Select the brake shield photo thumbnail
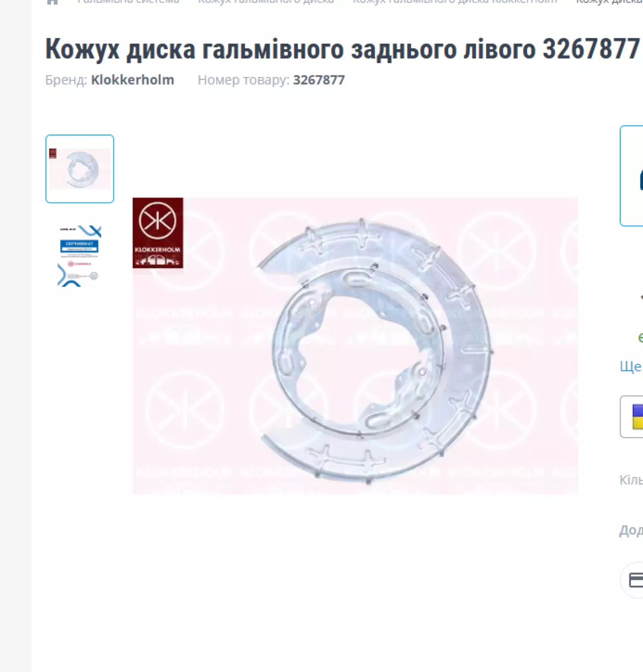The image size is (643, 672). coord(80,169)
